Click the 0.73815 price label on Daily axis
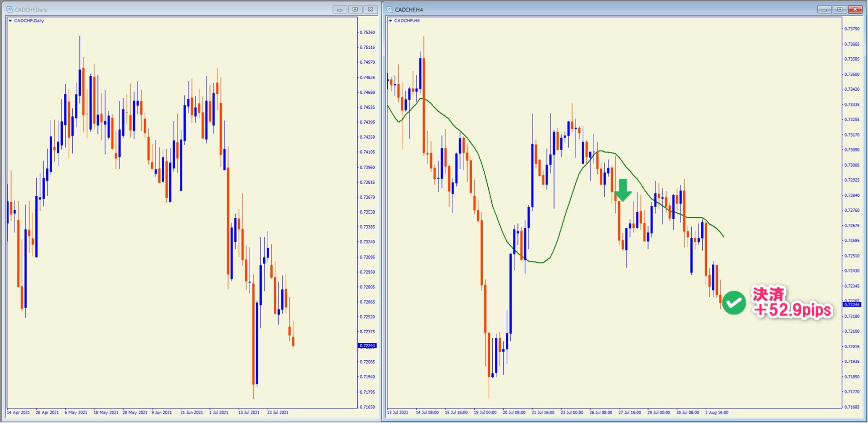This screenshot has height=423, width=868. (368, 182)
